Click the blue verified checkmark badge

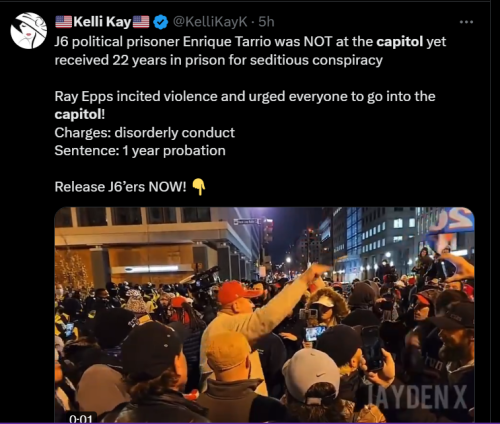coord(161,22)
